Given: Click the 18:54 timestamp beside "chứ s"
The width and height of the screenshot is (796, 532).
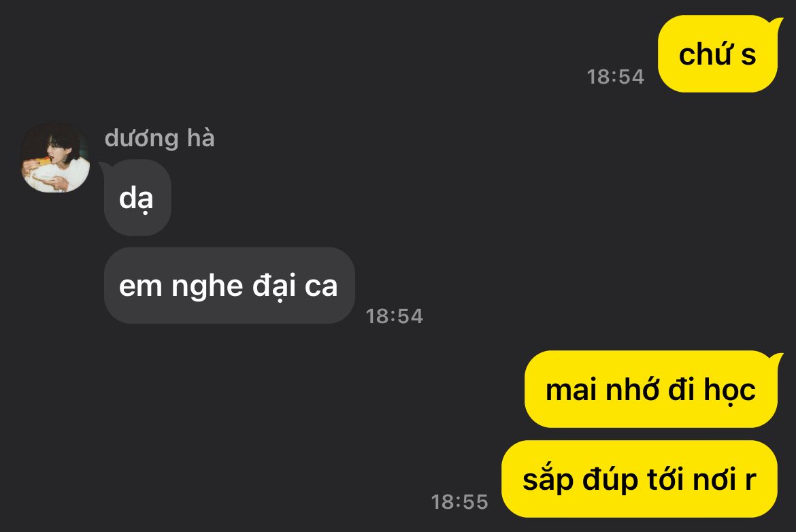Looking at the screenshot, I should pyautogui.click(x=615, y=77).
